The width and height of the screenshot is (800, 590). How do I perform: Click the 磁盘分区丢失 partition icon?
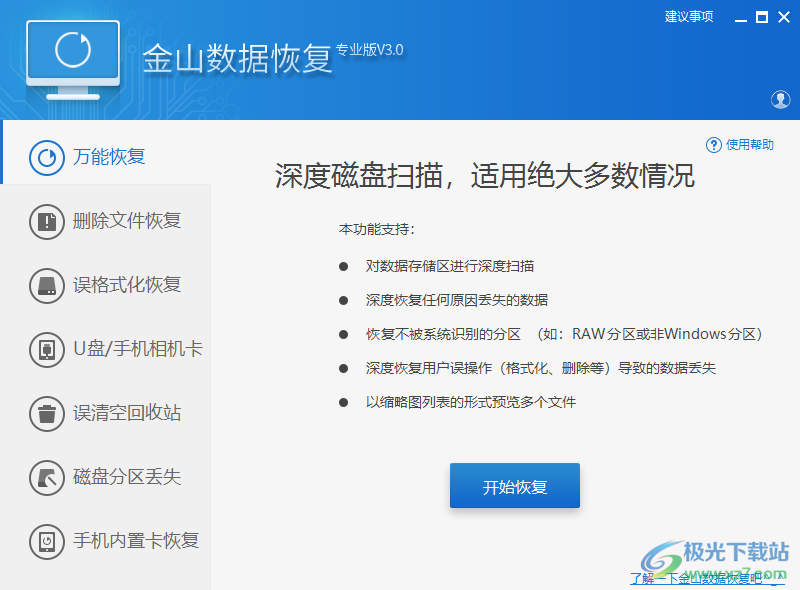pos(47,478)
